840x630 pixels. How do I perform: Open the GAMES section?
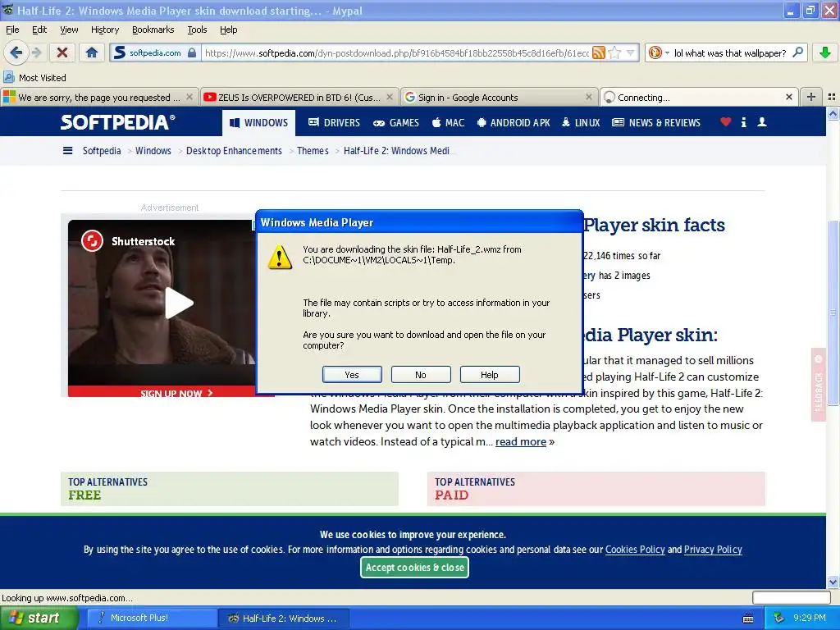[x=396, y=123]
